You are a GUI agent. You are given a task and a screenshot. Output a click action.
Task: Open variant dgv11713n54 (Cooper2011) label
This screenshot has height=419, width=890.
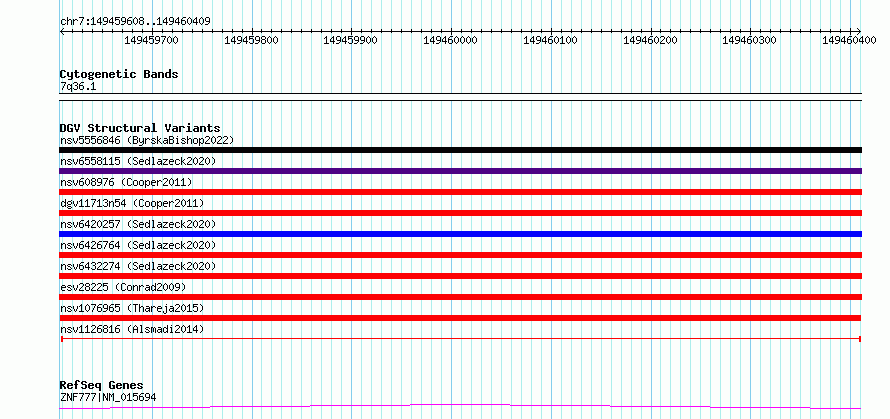coord(132,203)
